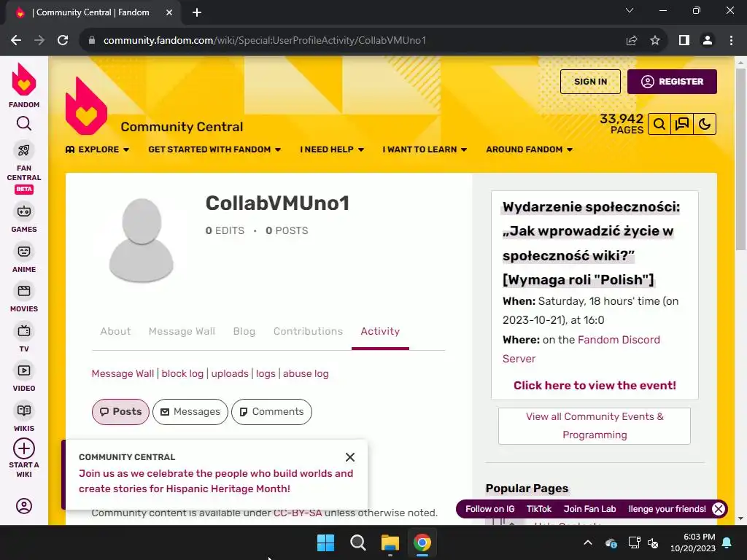This screenshot has width=747, height=560.
Task: Open Wikis book icon in sidebar
Action: coord(24,411)
